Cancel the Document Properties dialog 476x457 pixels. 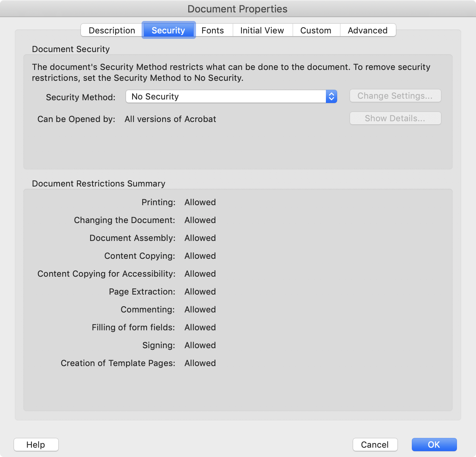(375, 445)
